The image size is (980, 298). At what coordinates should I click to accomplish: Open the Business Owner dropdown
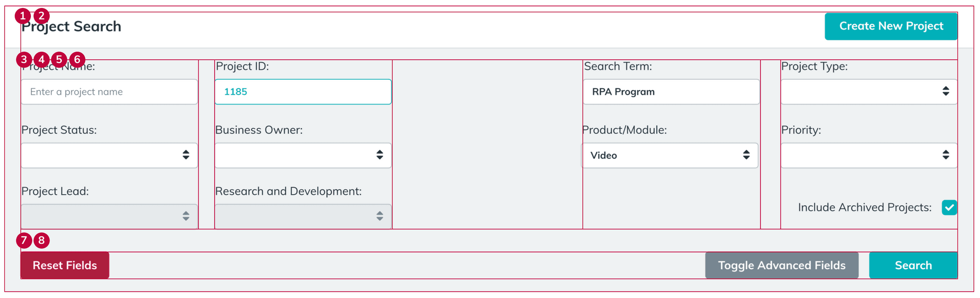(x=303, y=156)
